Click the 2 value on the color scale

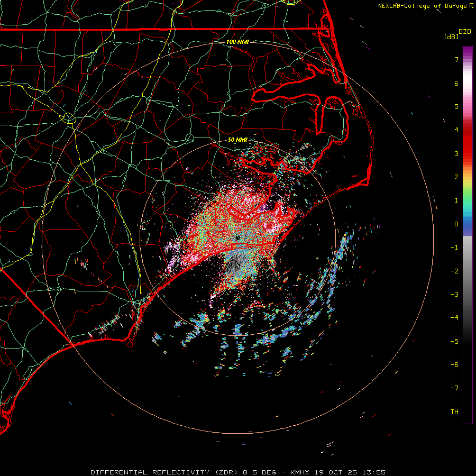tap(456, 177)
